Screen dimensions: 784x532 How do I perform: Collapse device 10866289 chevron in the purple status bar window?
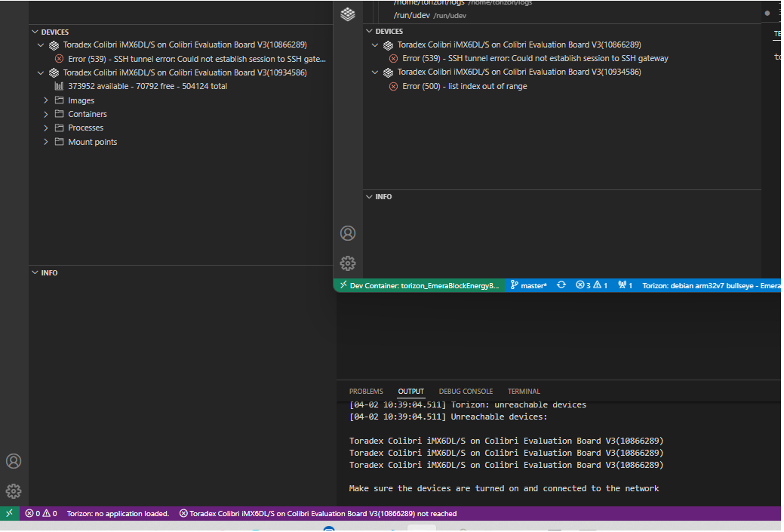pyautogui.click(x=41, y=45)
